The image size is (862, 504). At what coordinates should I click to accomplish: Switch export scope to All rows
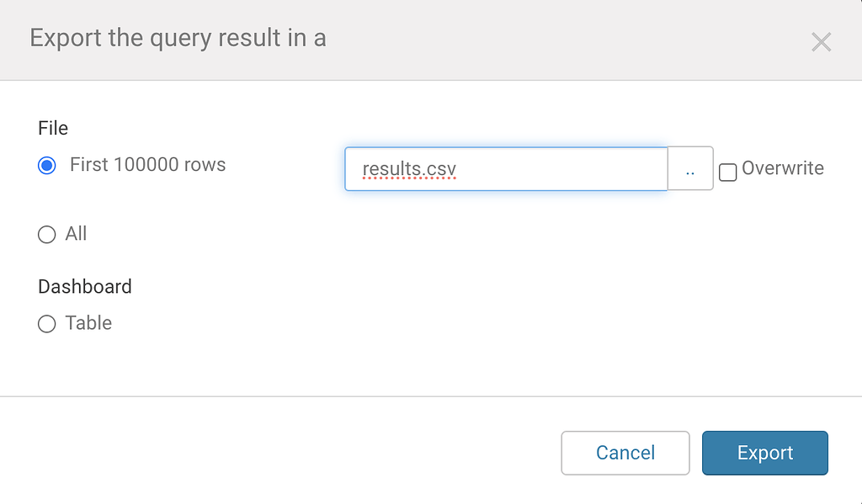(47, 234)
